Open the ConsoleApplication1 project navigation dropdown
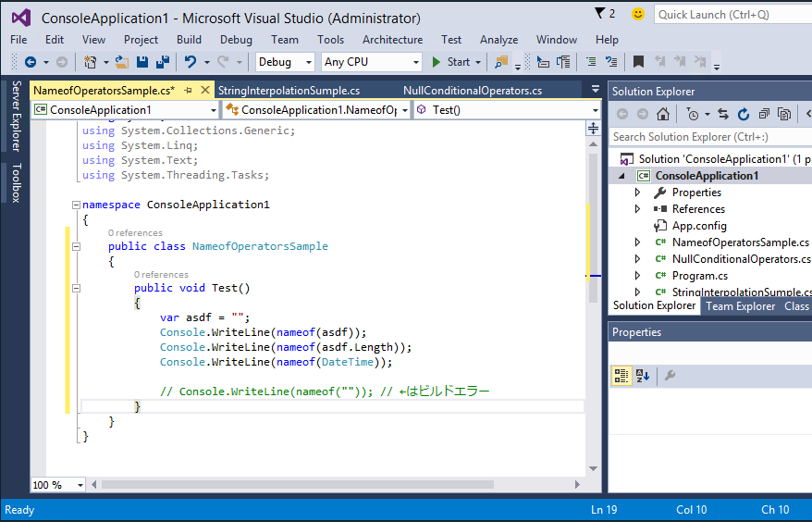Image resolution: width=812 pixels, height=522 pixels. (x=214, y=110)
